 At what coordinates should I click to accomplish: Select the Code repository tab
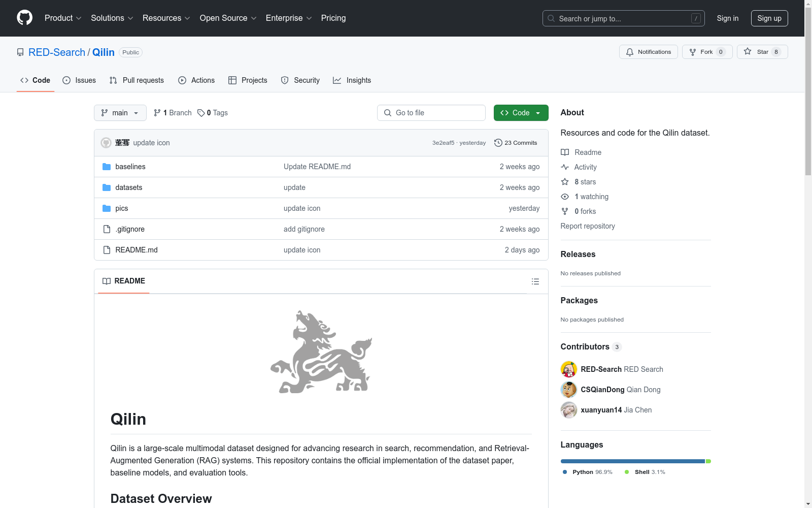pyautogui.click(x=36, y=80)
